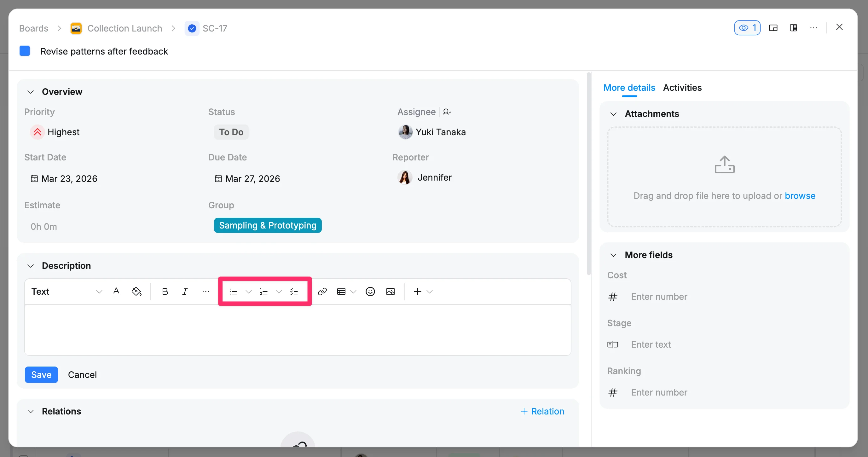This screenshot has height=457, width=868.
Task: Open the table options dropdown arrow
Action: click(353, 292)
